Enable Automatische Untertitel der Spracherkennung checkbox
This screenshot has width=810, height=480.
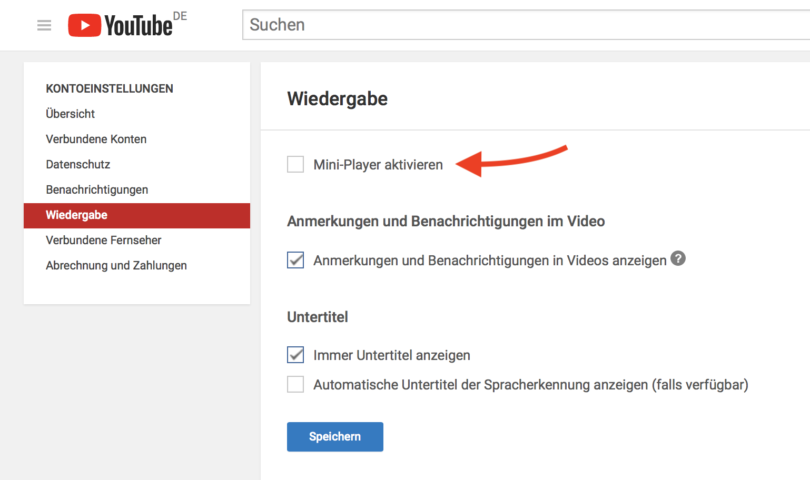click(x=295, y=384)
